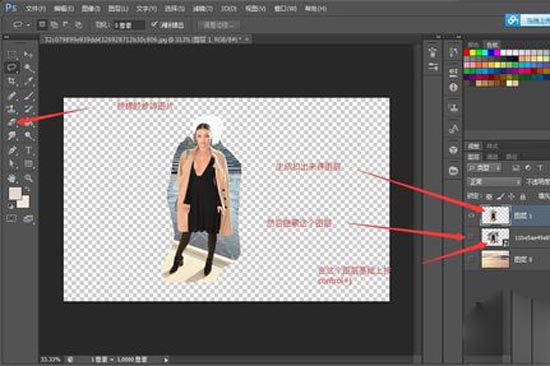
Task: Select the Blur tool
Action: [12, 136]
